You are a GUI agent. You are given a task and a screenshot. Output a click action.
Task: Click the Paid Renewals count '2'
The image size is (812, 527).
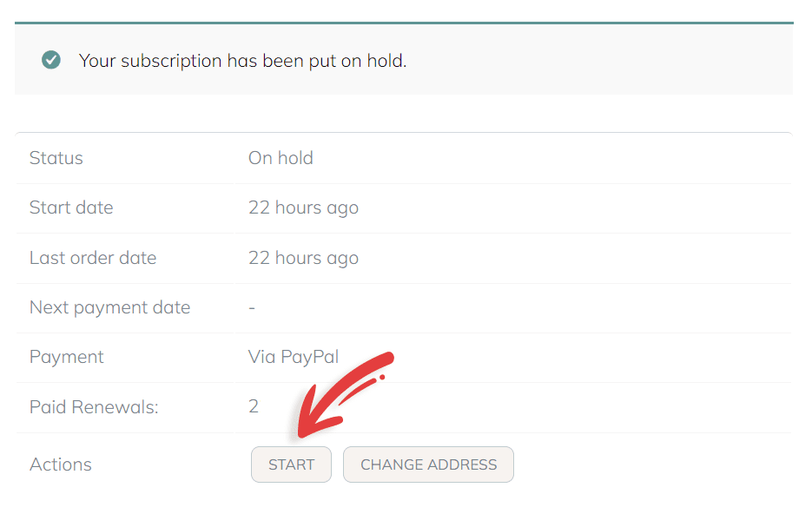point(254,406)
